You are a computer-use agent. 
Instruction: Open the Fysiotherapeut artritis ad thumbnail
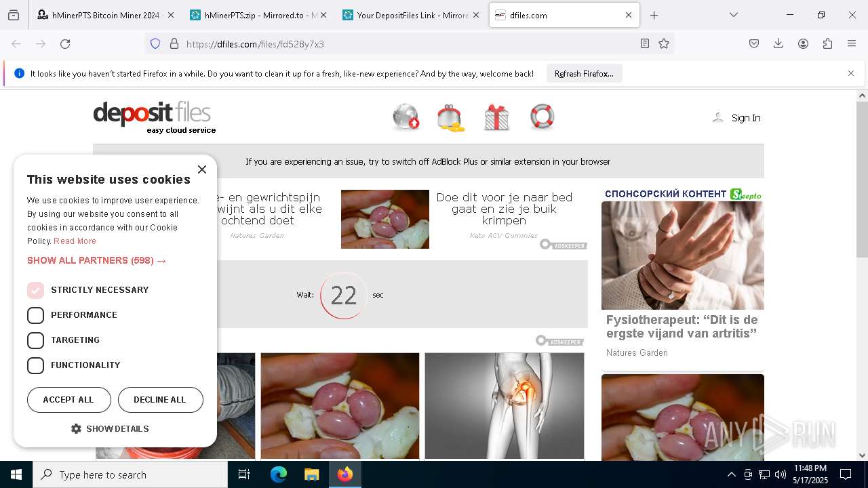click(x=682, y=256)
